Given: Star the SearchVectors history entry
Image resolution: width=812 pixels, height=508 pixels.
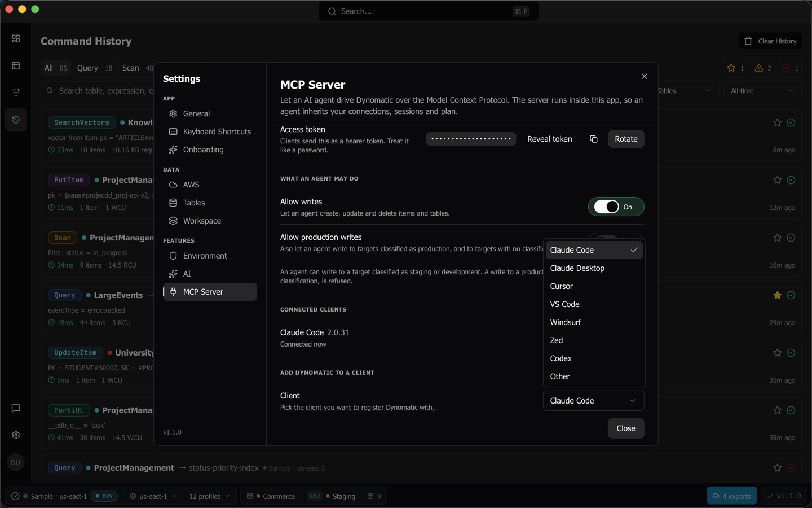Looking at the screenshot, I should tap(777, 122).
